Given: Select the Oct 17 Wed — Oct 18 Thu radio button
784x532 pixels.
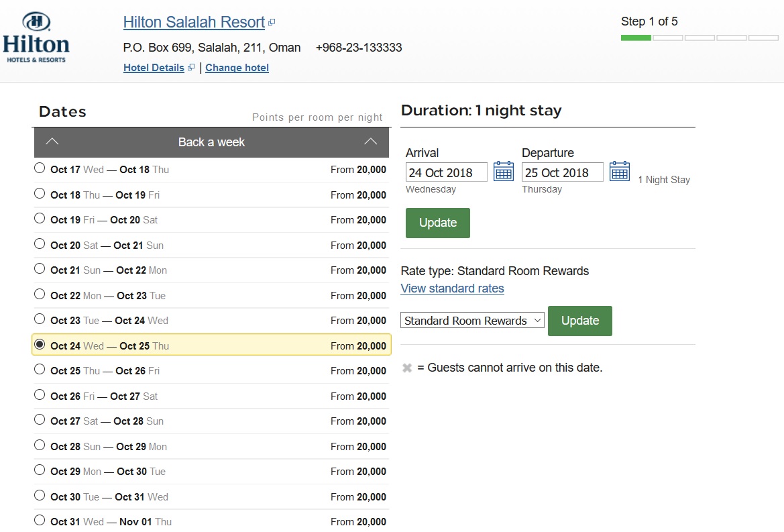Looking at the screenshot, I should click(40, 168).
